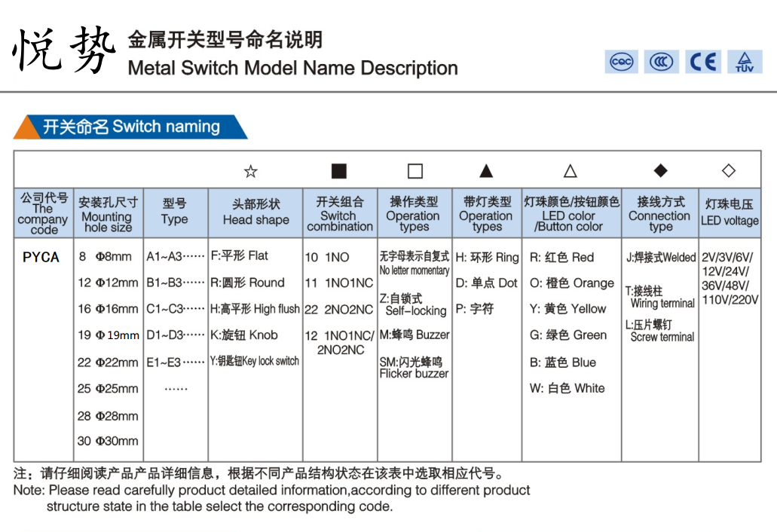This screenshot has height=532, width=777.
Task: Click the CCC certification logo
Action: [x=662, y=62]
